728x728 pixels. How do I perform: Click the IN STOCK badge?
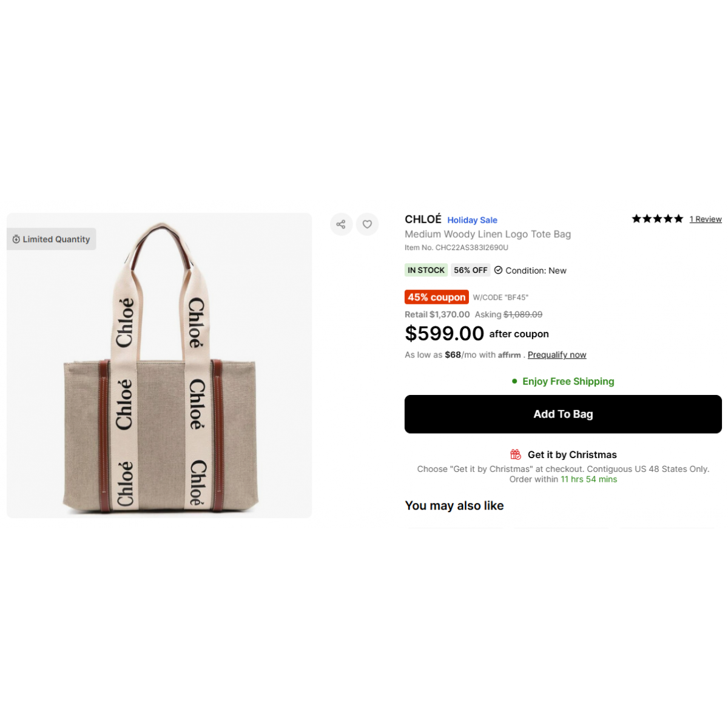coord(426,270)
